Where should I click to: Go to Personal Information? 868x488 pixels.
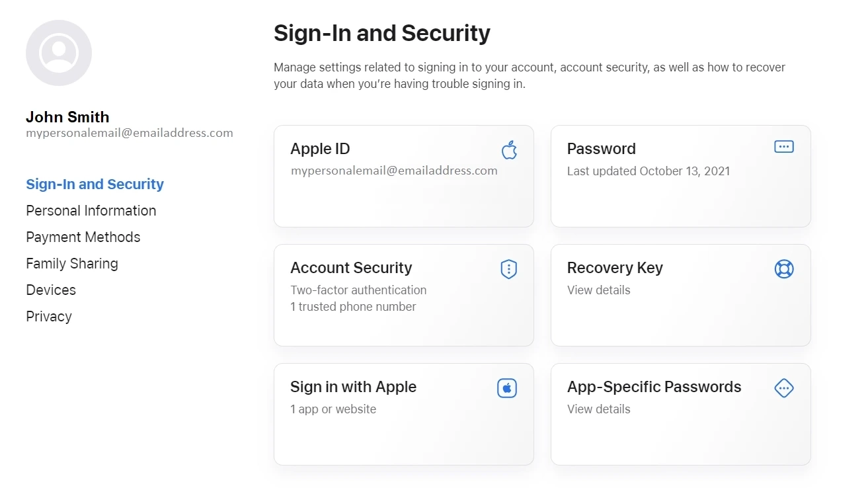(91, 210)
